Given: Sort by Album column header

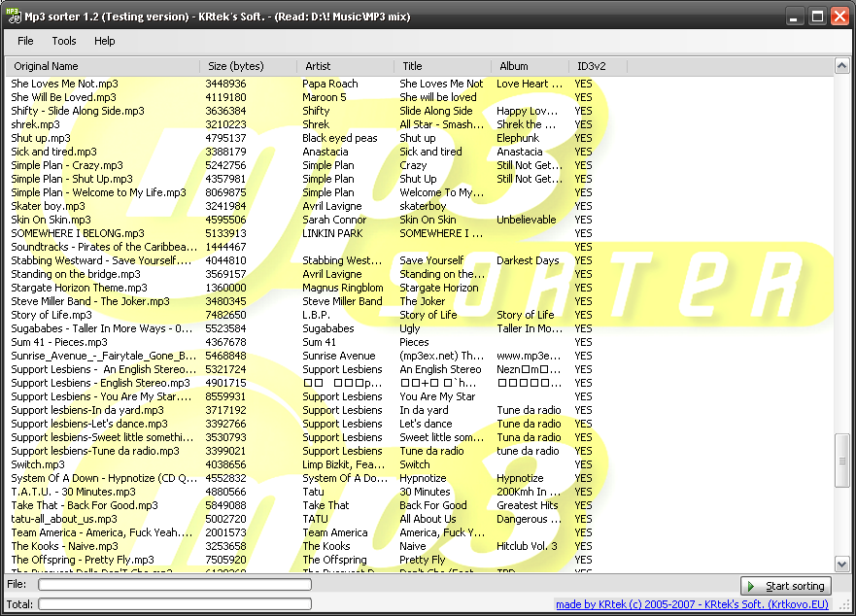Looking at the screenshot, I should tap(531, 66).
